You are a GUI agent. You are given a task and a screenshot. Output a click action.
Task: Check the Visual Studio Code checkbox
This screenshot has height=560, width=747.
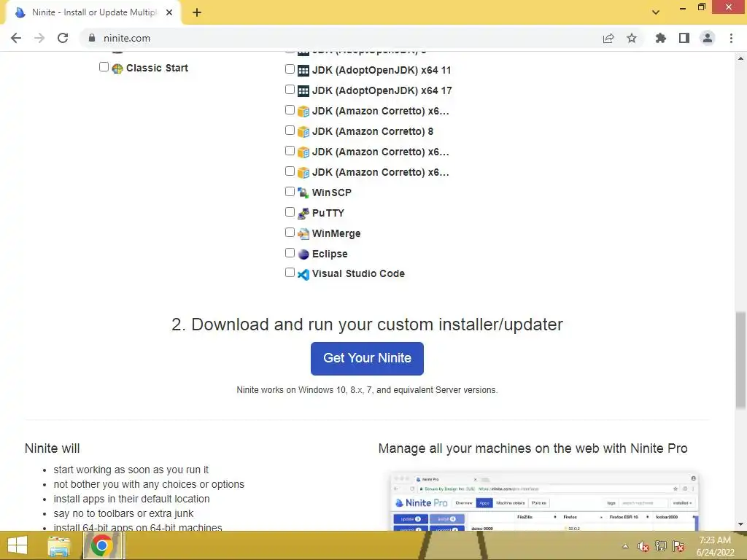[290, 273]
